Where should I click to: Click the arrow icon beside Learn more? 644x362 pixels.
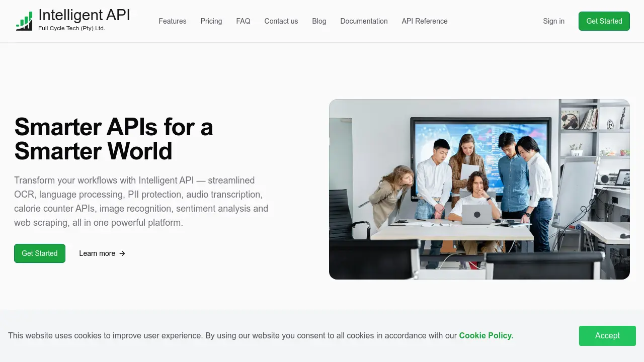122,253
